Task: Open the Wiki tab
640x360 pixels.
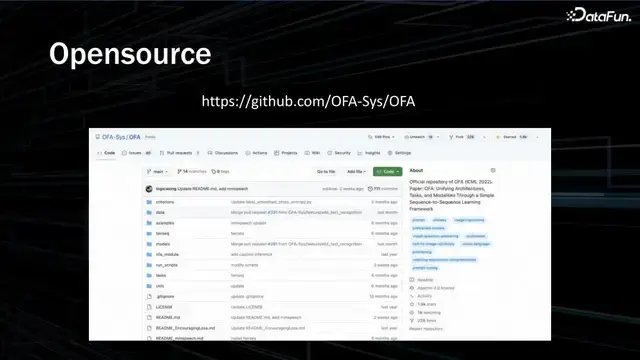Action: coord(312,153)
